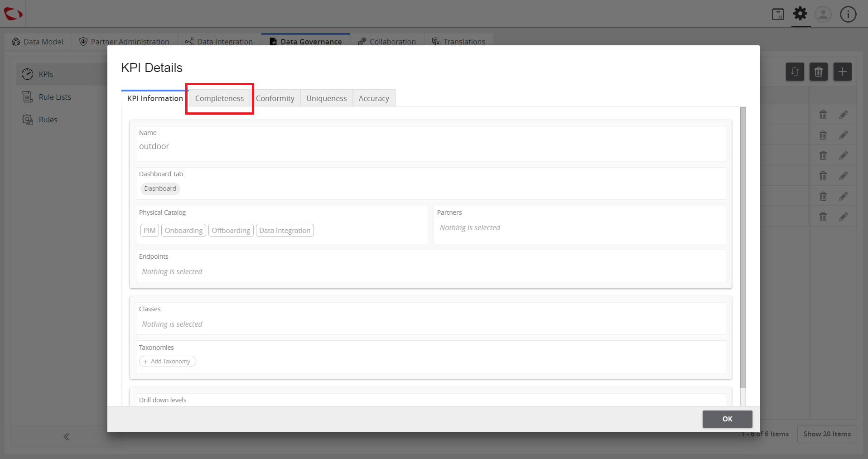Image resolution: width=868 pixels, height=459 pixels.
Task: Open the Partner Administration tab
Action: 124,42
